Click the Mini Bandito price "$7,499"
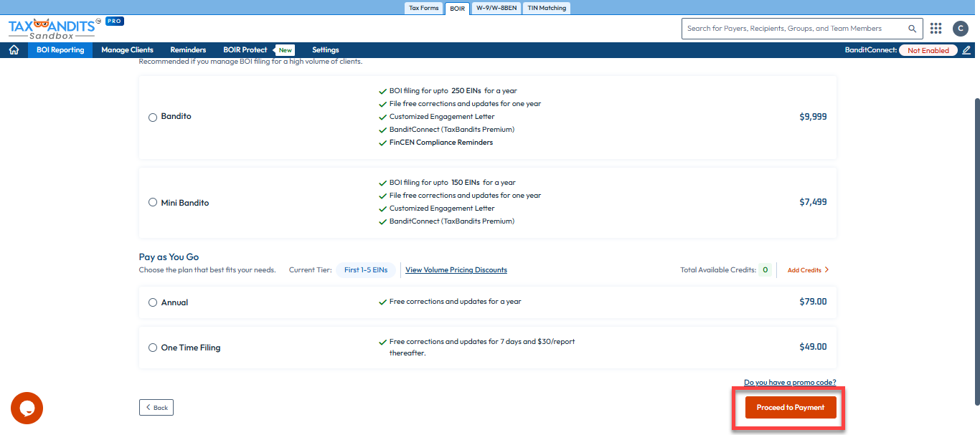Screen dimensions: 980x435 tap(813, 202)
